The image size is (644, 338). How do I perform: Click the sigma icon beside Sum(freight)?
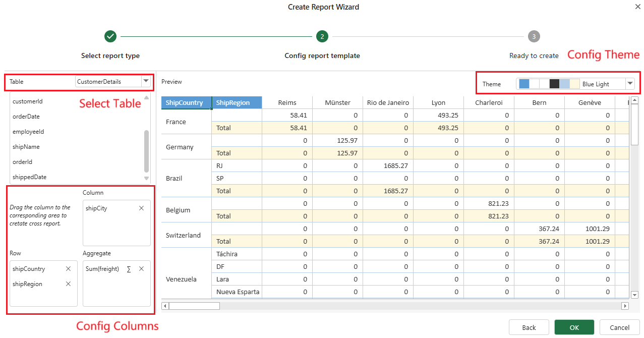pyautogui.click(x=129, y=269)
